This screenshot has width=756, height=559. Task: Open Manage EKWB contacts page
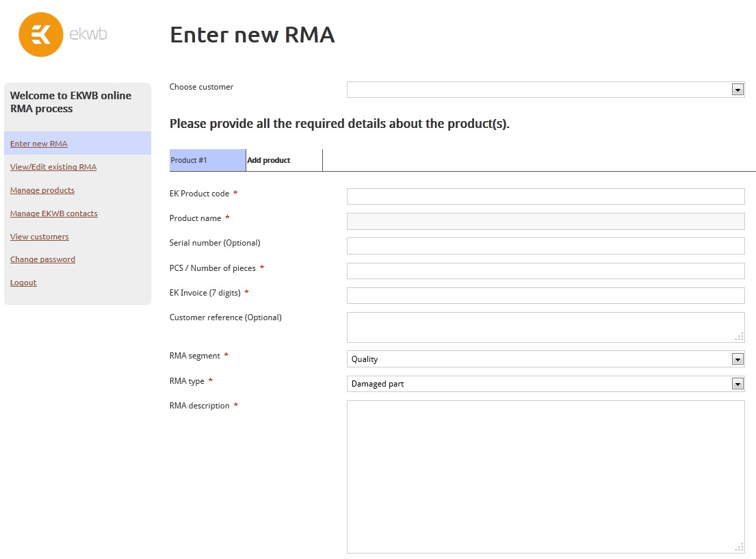pos(53,213)
